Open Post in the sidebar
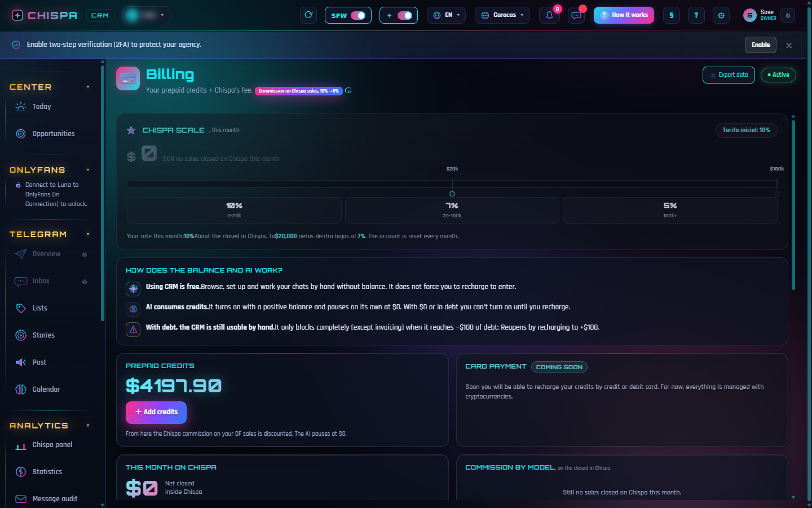The height and width of the screenshot is (508, 812). click(48, 362)
